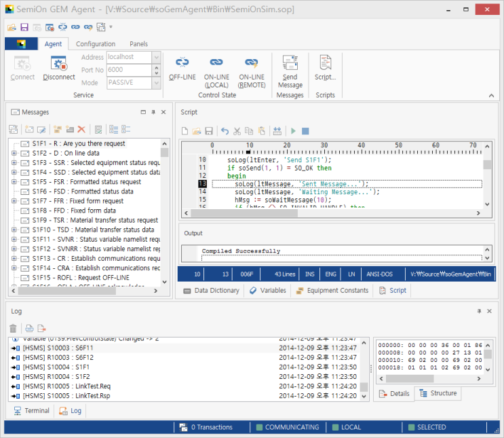Select the S1F6 FSD Formatted status data
Viewport: 504px width, 438px height.
83,191
